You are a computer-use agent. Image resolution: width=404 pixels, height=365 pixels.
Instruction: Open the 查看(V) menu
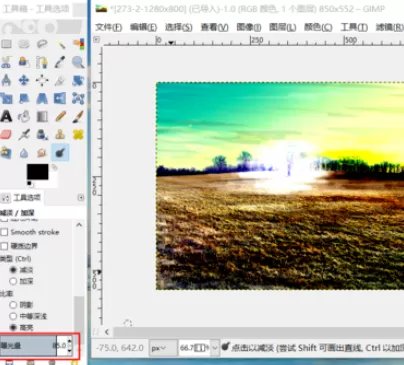pyautogui.click(x=214, y=27)
